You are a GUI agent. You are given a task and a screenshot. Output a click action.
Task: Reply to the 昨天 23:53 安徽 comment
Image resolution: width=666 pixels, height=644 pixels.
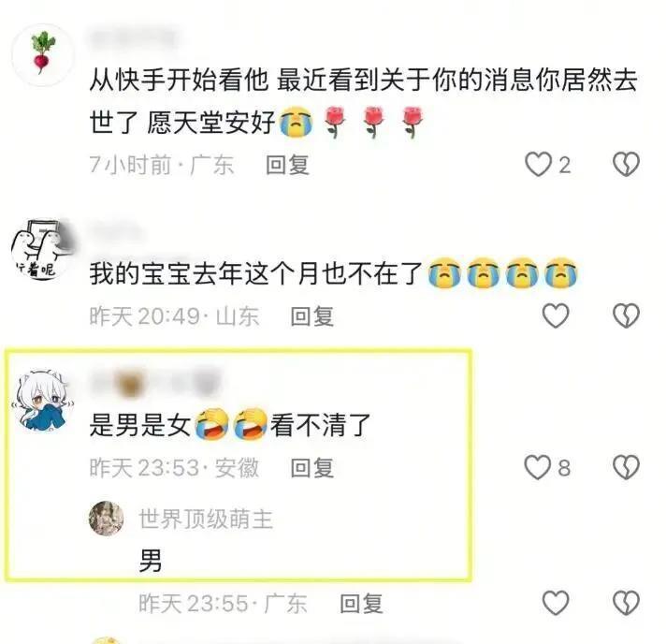312,468
